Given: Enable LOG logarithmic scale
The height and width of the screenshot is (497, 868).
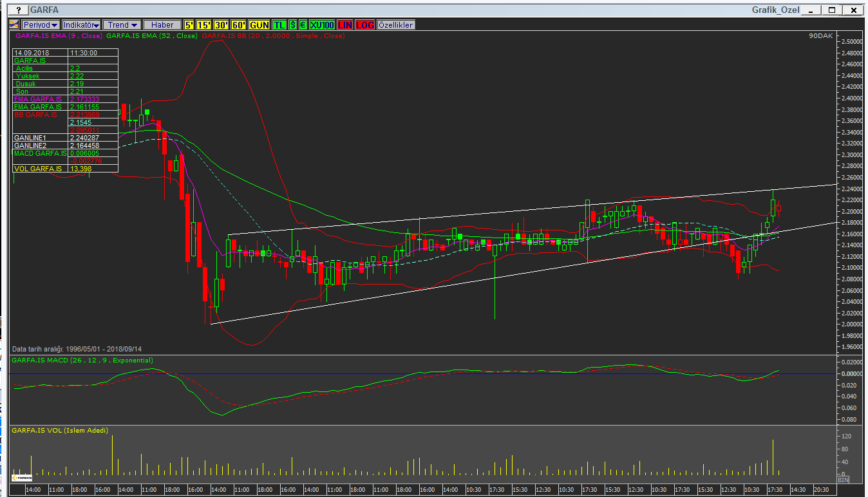Looking at the screenshot, I should coord(365,24).
